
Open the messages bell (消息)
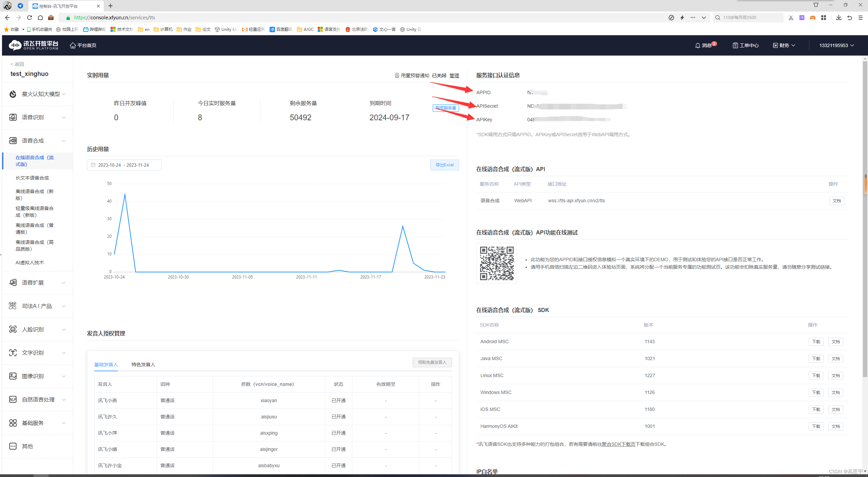tap(705, 45)
